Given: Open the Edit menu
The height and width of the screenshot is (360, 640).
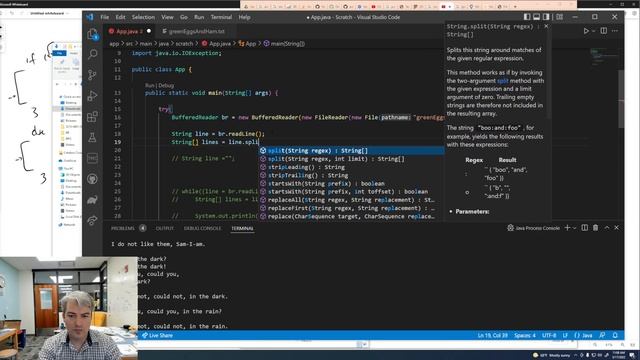Looking at the screenshot, I should 120,17.
